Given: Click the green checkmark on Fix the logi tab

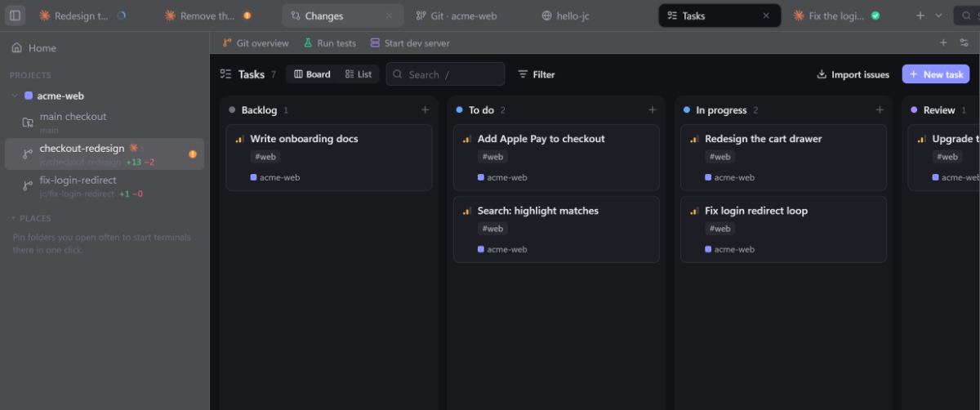Looking at the screenshot, I should (875, 16).
